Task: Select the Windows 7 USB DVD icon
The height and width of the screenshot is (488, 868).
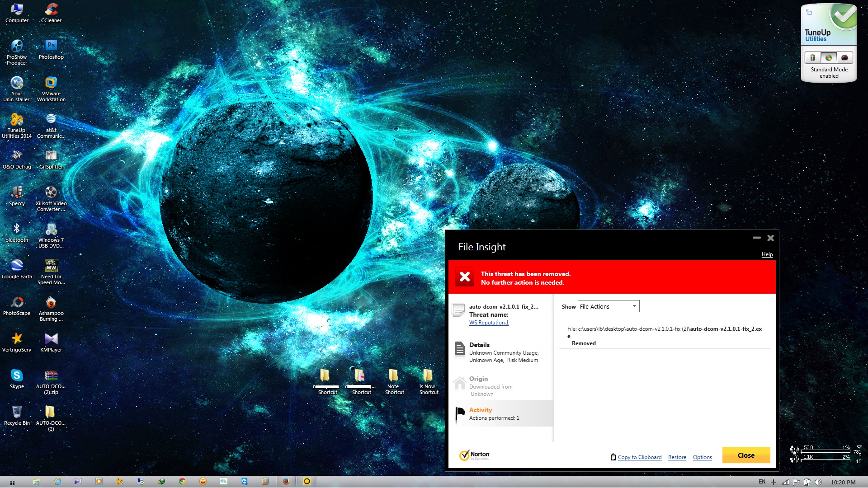Action: [x=51, y=235]
